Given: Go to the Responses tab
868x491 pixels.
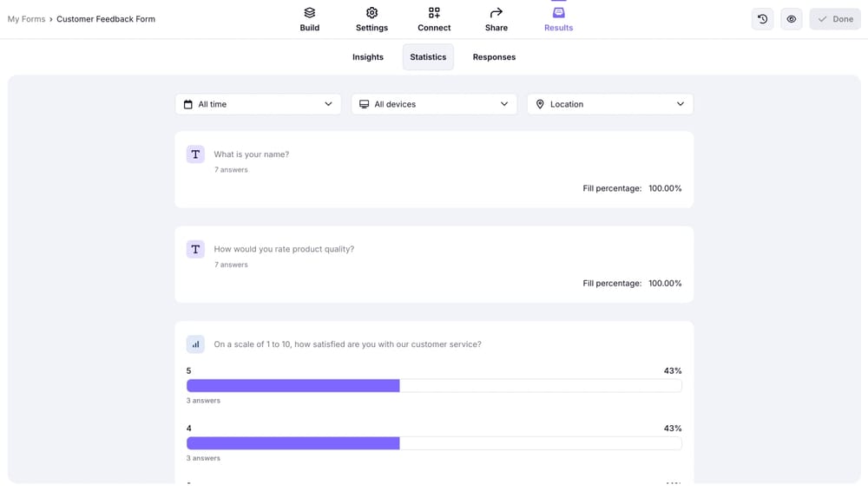Looking at the screenshot, I should click(494, 57).
